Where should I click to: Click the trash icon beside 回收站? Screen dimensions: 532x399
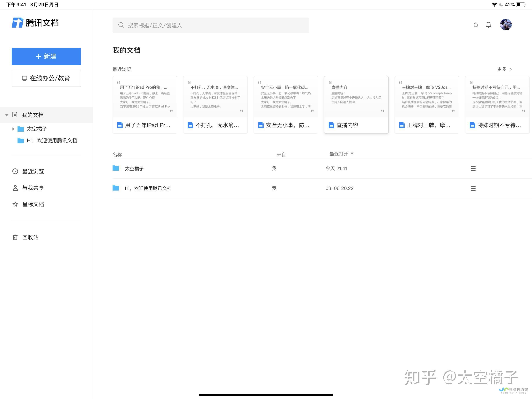(15, 237)
